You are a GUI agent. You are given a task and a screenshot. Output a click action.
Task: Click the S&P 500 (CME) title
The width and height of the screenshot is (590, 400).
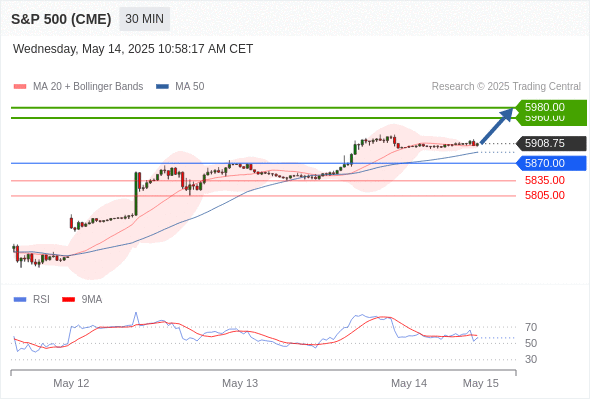61,19
